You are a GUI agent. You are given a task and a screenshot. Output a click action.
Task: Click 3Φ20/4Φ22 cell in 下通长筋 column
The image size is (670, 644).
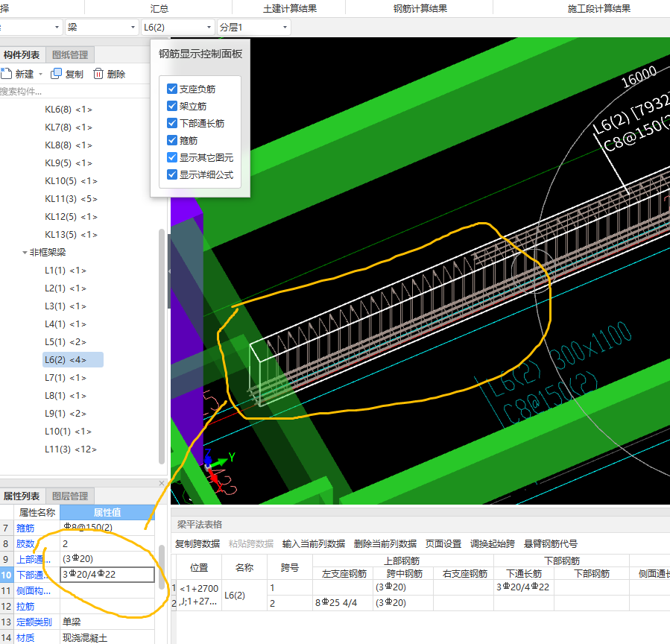(x=523, y=587)
